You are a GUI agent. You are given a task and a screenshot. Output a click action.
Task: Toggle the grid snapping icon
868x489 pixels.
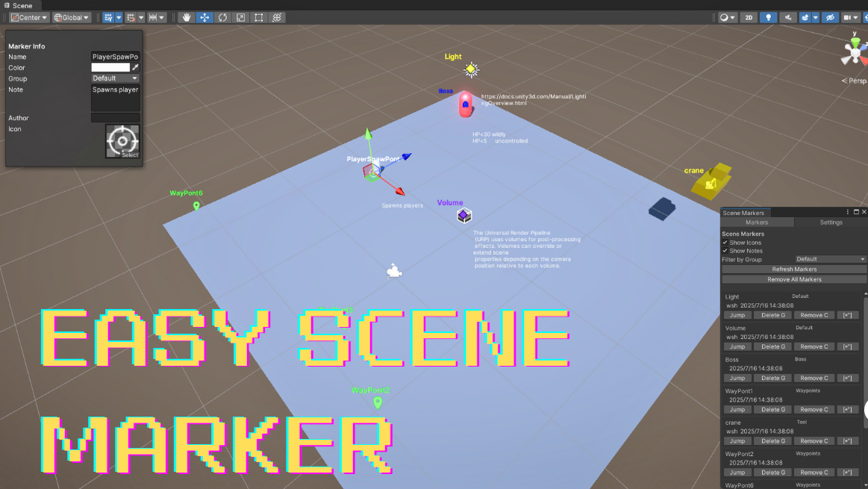coord(108,18)
